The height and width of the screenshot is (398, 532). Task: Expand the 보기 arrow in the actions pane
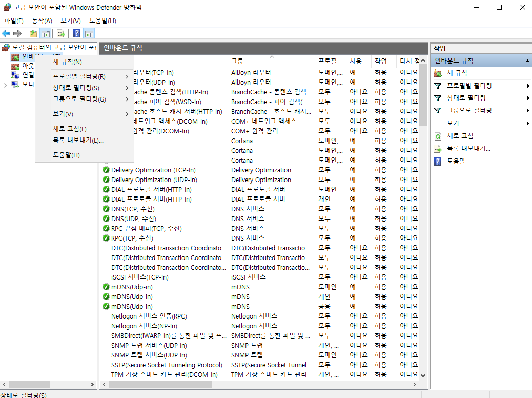pyautogui.click(x=528, y=123)
